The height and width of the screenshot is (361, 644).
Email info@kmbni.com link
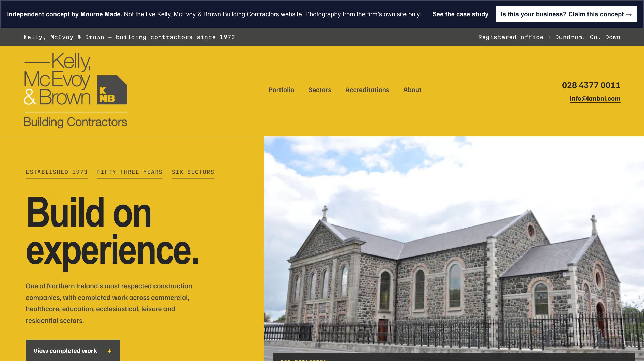[595, 99]
